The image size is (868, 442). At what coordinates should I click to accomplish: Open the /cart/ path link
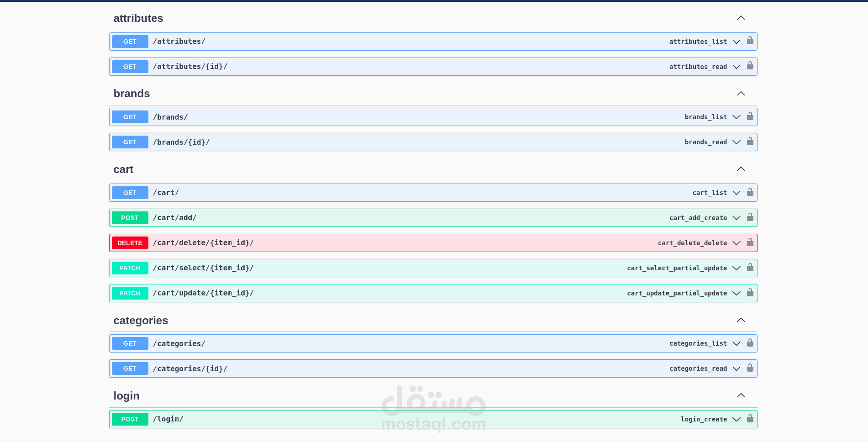click(166, 193)
